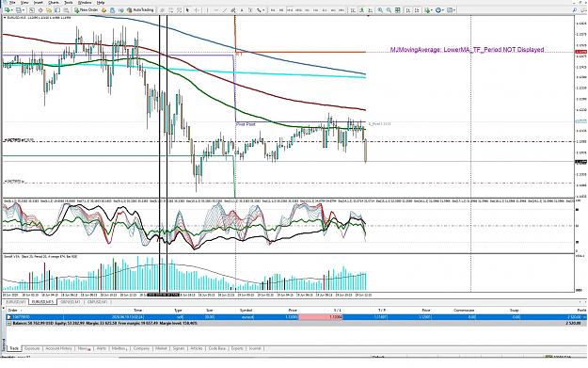The height and width of the screenshot is (368, 588).
Task: Expand the new chart dropdown arrow
Action: pos(12,10)
